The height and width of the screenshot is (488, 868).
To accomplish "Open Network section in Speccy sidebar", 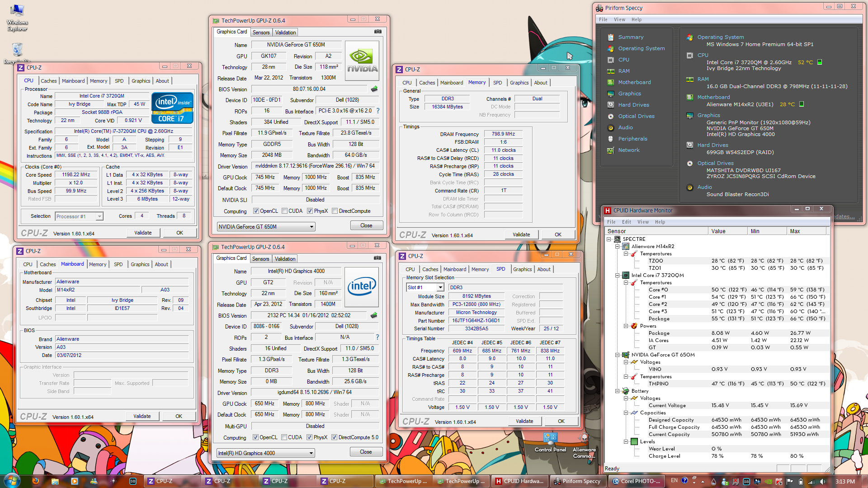I will point(629,150).
